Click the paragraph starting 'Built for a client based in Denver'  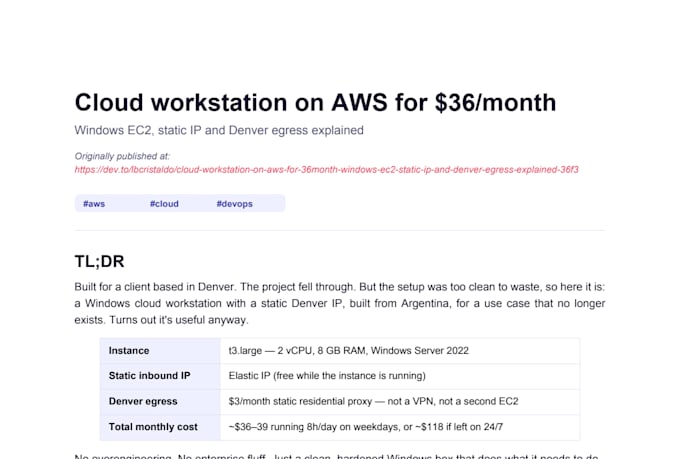pyautogui.click(x=340, y=303)
